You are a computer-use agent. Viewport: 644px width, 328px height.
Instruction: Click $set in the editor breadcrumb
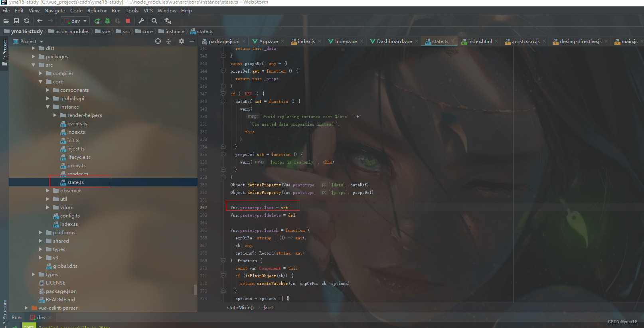tap(268, 308)
